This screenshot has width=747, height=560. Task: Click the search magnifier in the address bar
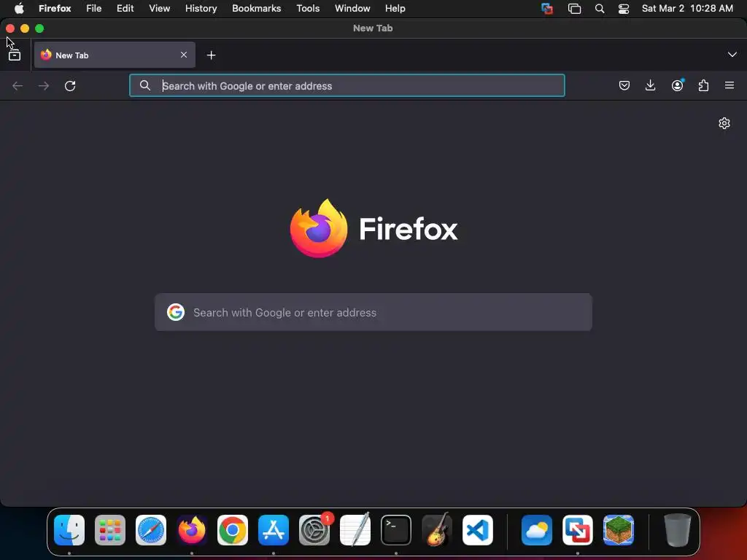[145, 86]
